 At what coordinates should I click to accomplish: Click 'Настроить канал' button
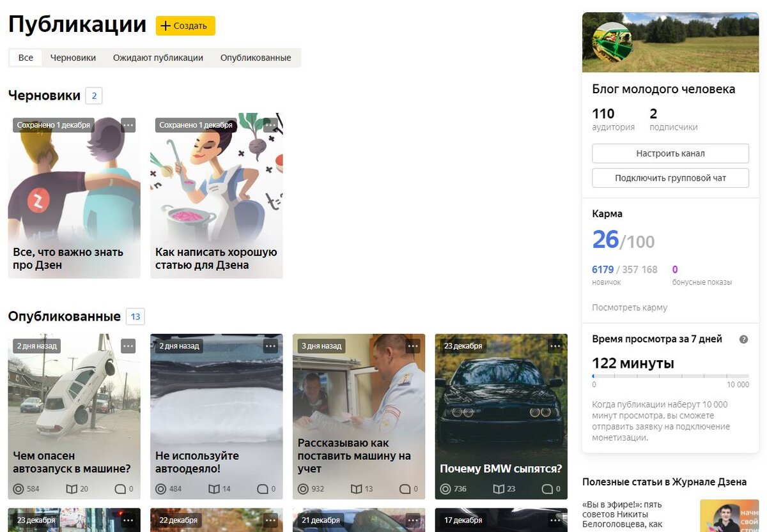click(x=670, y=153)
